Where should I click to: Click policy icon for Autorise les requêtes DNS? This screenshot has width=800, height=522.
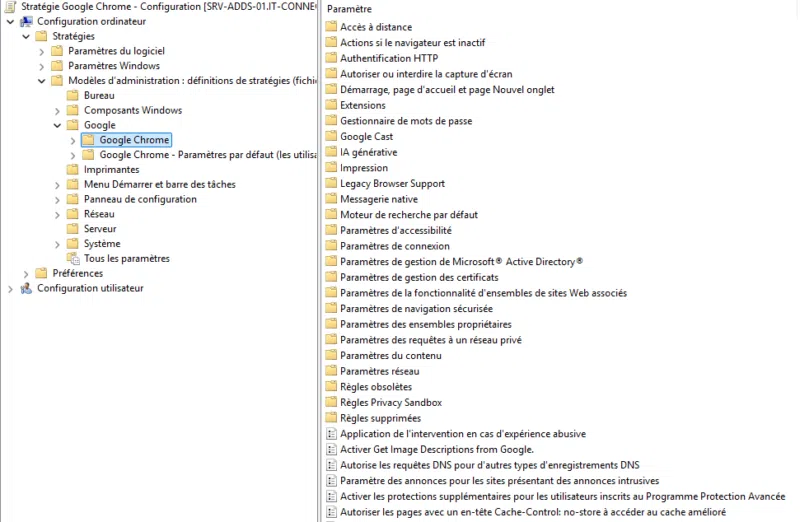pyautogui.click(x=332, y=465)
